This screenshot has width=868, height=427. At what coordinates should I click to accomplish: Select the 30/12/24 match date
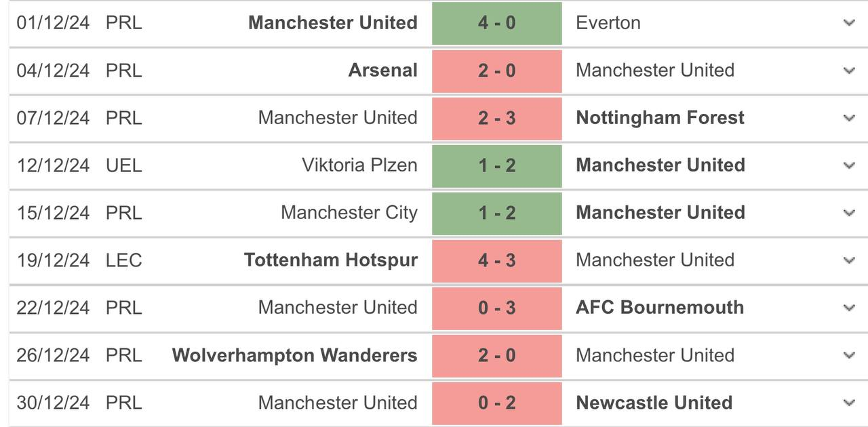click(53, 403)
